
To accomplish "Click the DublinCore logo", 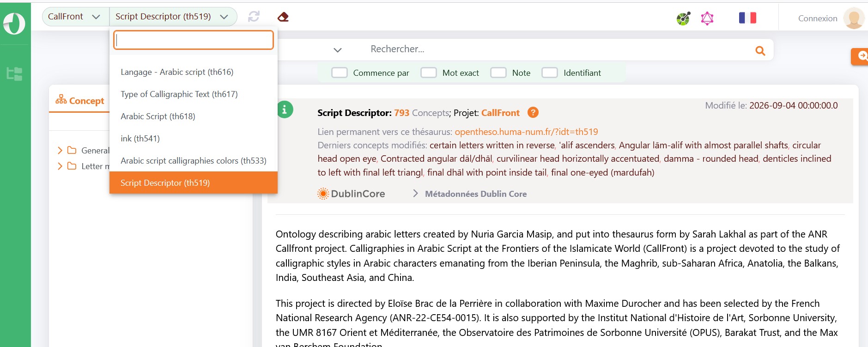I will pos(351,194).
